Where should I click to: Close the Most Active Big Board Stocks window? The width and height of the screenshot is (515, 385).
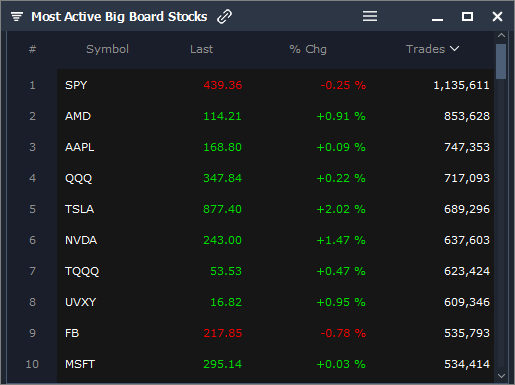(497, 16)
